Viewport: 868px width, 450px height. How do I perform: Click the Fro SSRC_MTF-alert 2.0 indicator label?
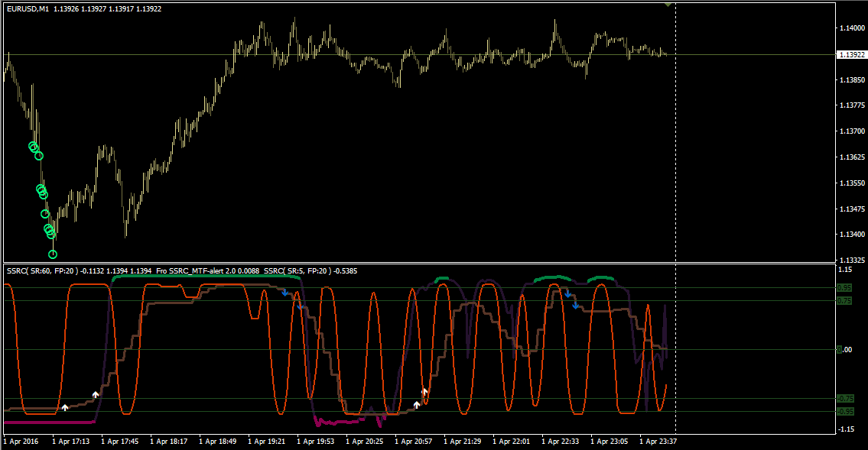[197, 271]
